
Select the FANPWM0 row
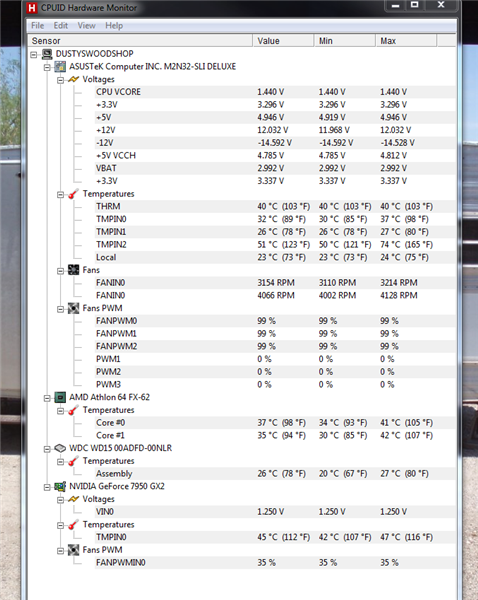(x=275, y=321)
